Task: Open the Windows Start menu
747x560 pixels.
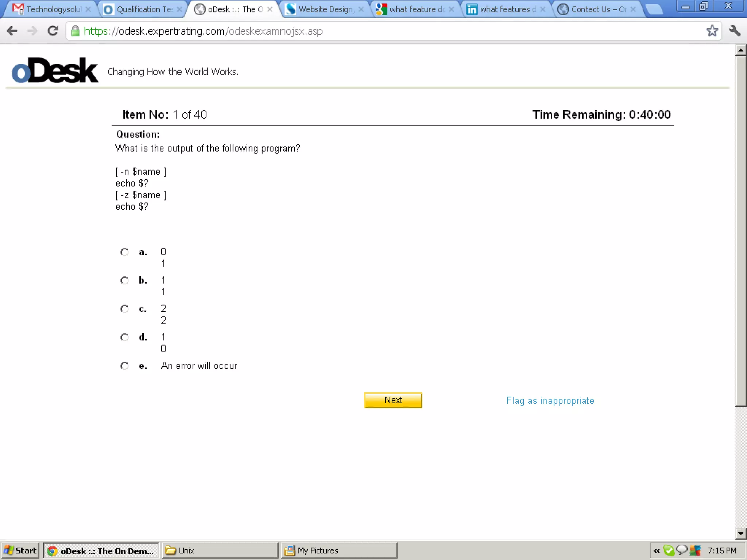Action: click(x=20, y=551)
